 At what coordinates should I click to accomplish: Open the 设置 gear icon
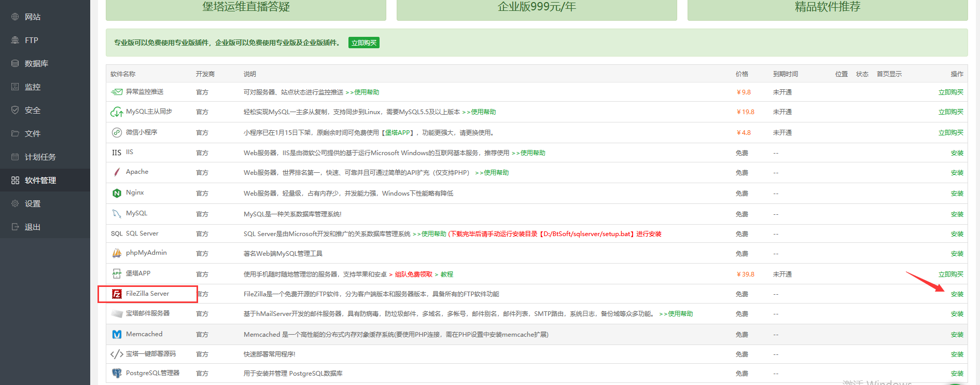coord(15,203)
